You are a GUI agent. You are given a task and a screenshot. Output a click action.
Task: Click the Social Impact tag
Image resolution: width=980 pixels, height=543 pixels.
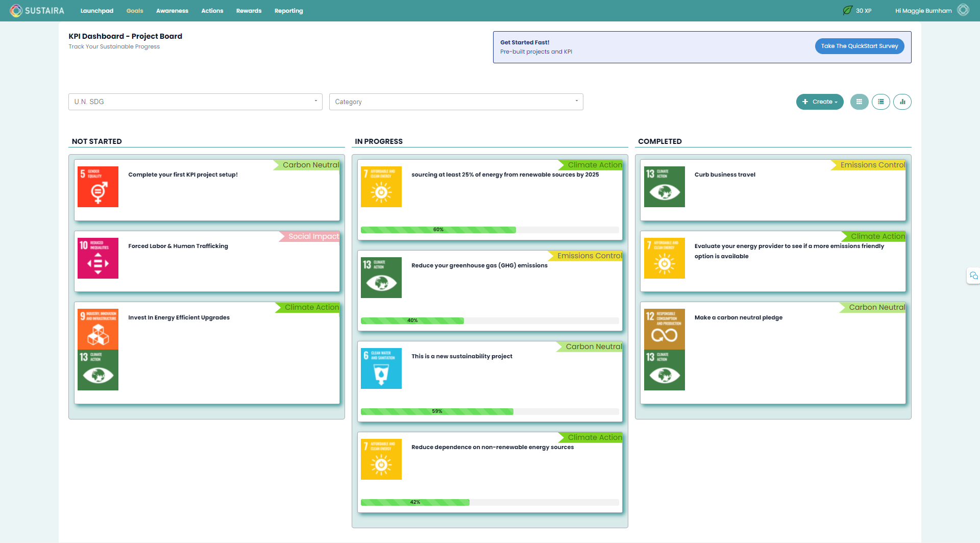click(x=309, y=236)
